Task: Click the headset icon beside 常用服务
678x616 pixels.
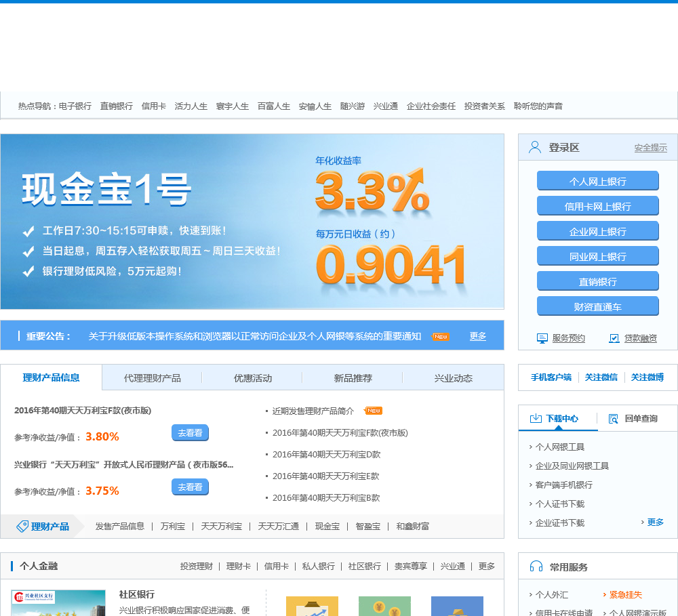Action: point(536,567)
